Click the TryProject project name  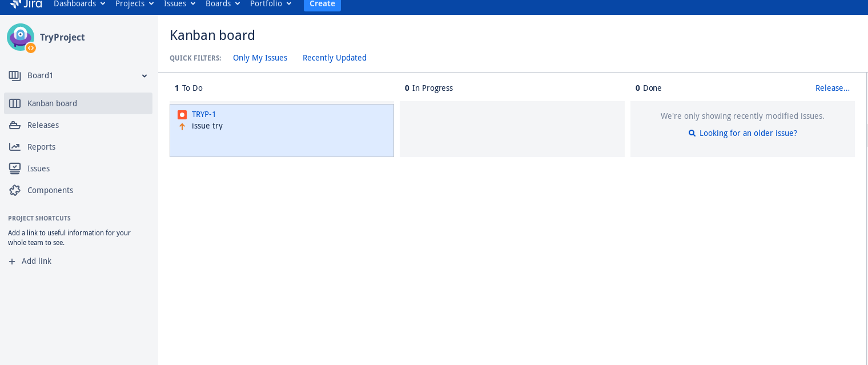[x=62, y=37]
